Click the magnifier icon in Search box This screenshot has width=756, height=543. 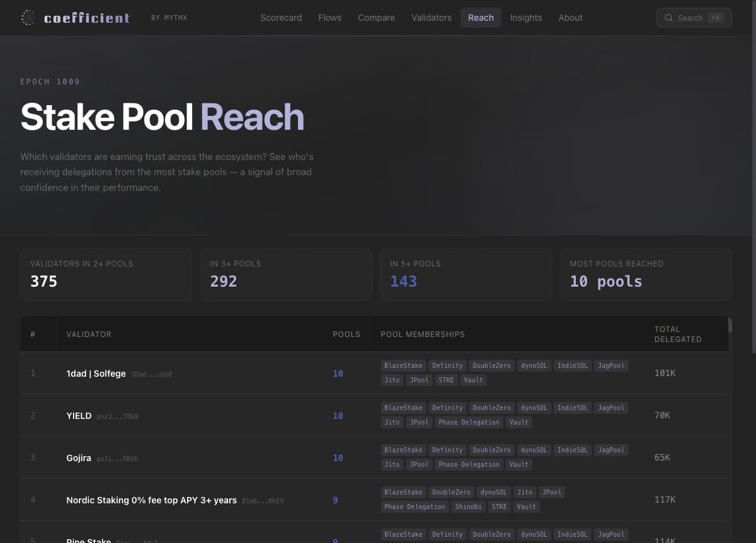click(669, 18)
